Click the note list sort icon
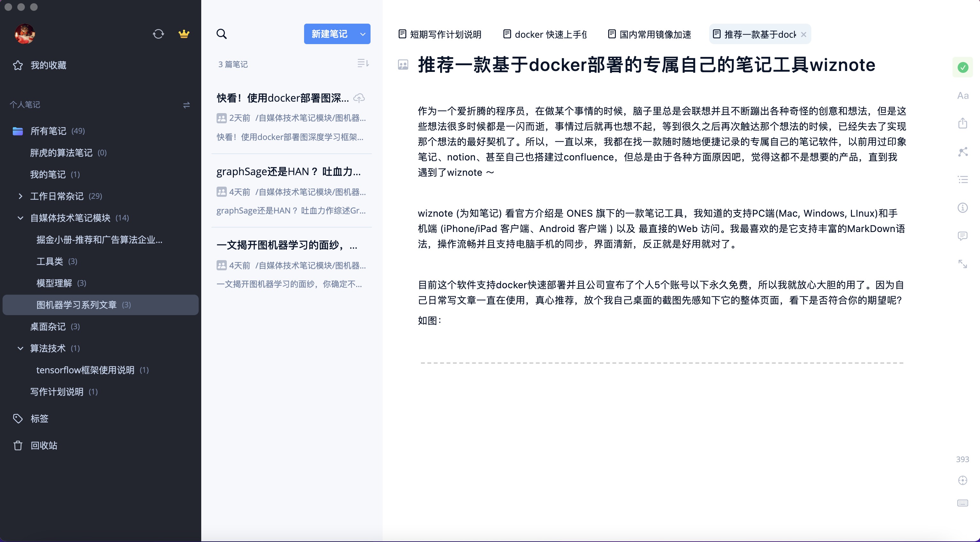Image resolution: width=980 pixels, height=542 pixels. point(363,63)
